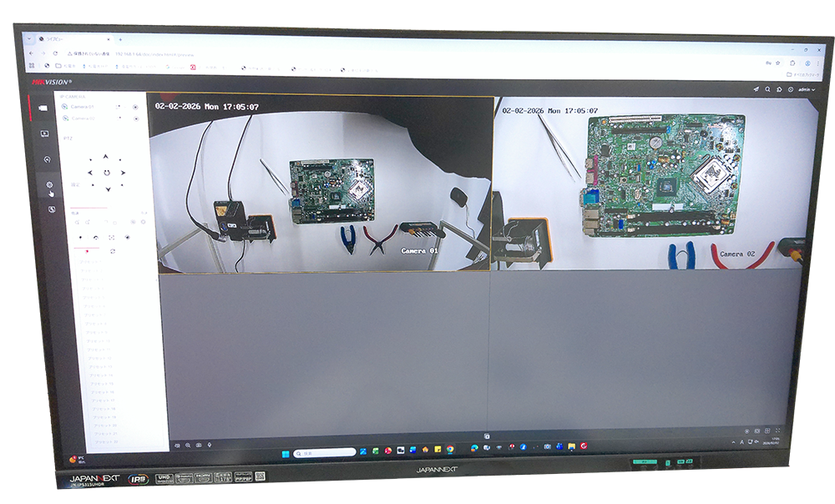The width and height of the screenshot is (835, 504).
Task: Click the browser reload button
Action: click(x=55, y=52)
